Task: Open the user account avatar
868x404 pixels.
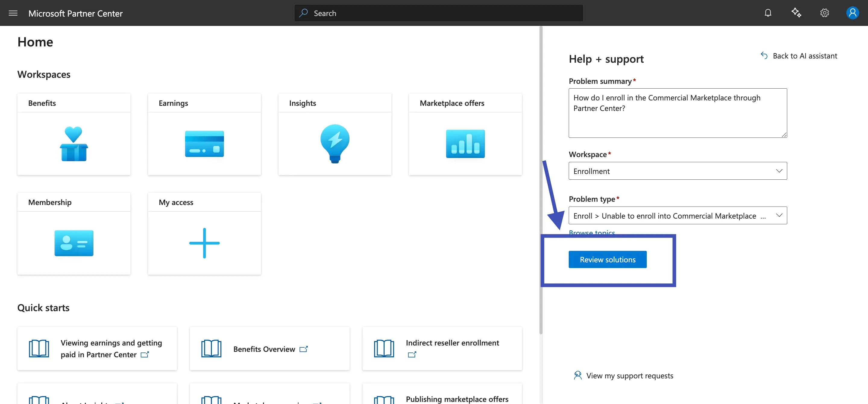Action: click(853, 13)
